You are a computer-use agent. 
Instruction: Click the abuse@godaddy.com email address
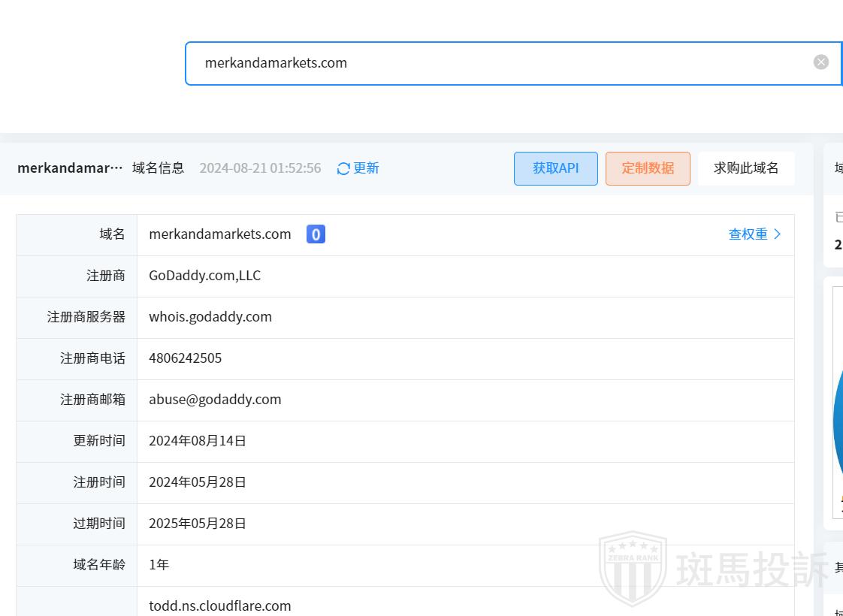click(215, 400)
